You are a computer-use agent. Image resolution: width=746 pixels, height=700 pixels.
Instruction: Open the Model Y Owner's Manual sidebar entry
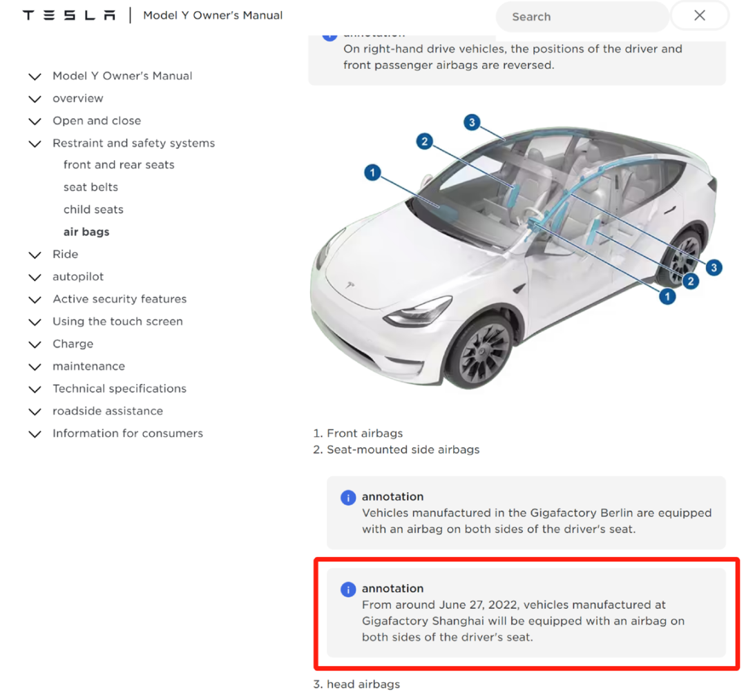(x=122, y=76)
